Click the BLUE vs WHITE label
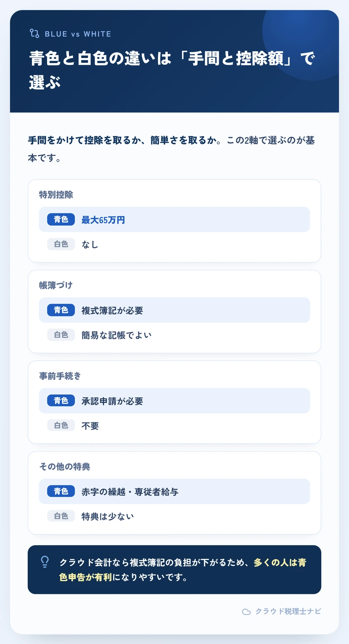Image resolution: width=349 pixels, height=644 pixels. [x=78, y=34]
